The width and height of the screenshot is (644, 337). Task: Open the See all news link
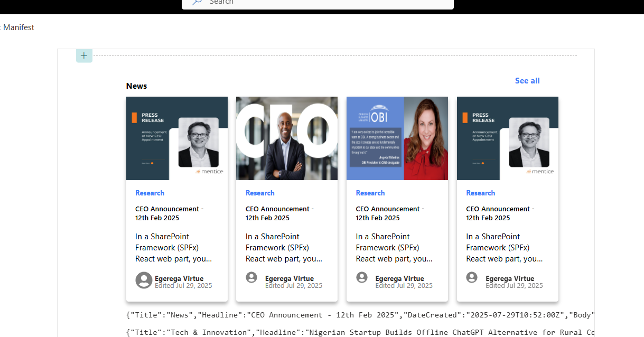[527, 81]
